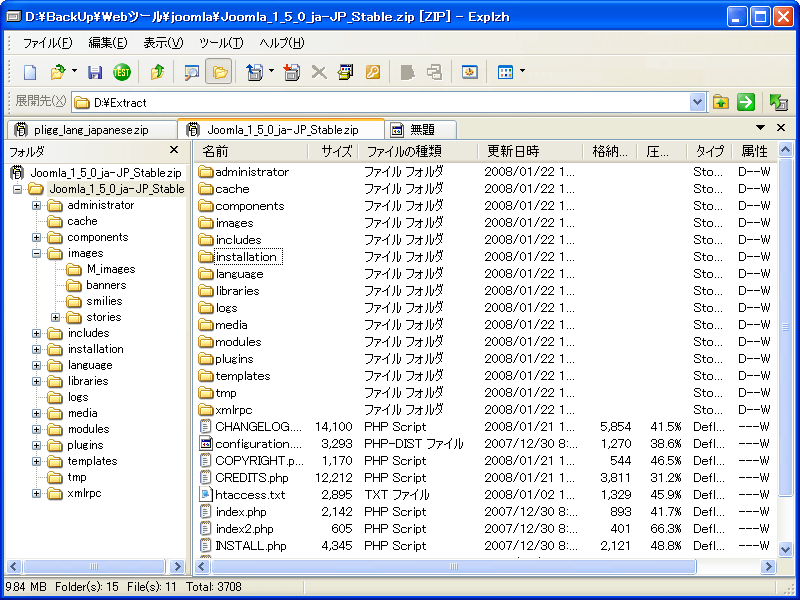The image size is (800, 600).
Task: Click the blue floppy disk Save icon
Action: (95, 72)
